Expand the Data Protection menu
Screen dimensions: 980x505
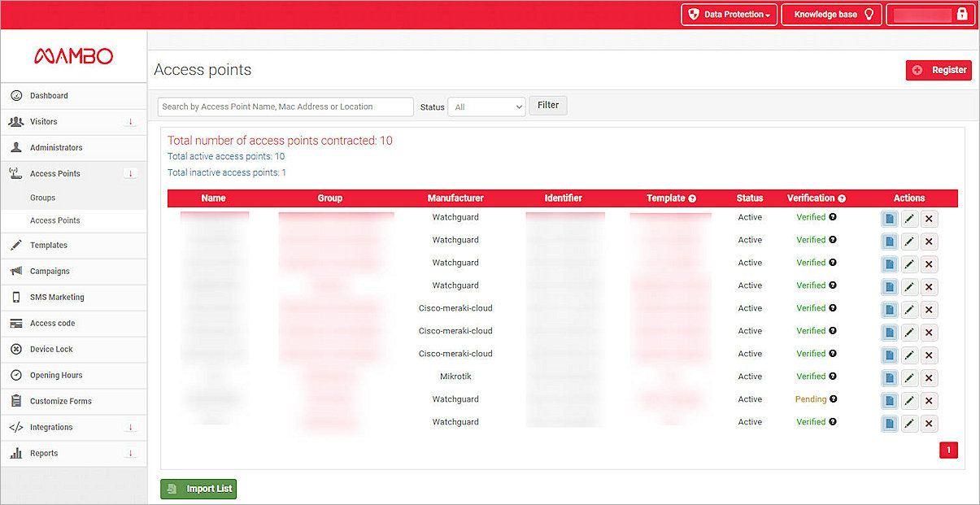click(x=728, y=14)
